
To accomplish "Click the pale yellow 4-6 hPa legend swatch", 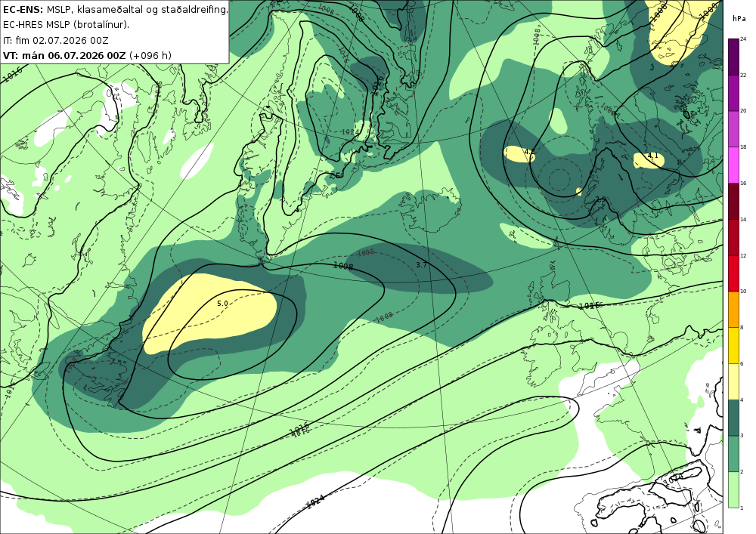I will pos(733,382).
